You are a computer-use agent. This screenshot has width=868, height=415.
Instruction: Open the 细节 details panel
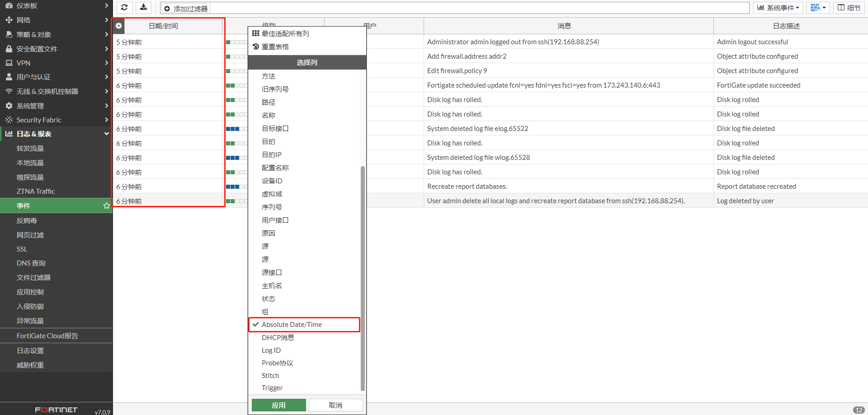(x=849, y=8)
